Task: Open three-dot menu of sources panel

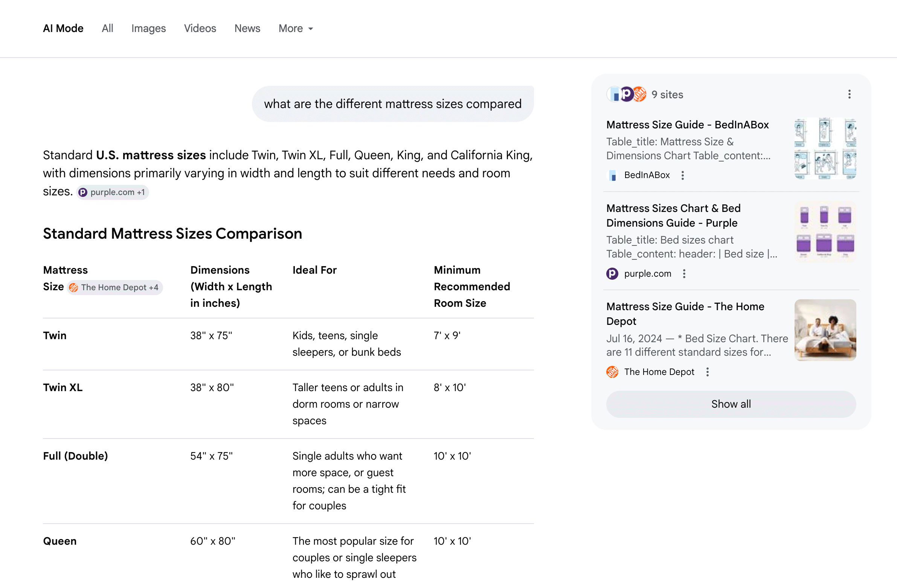Action: tap(849, 94)
